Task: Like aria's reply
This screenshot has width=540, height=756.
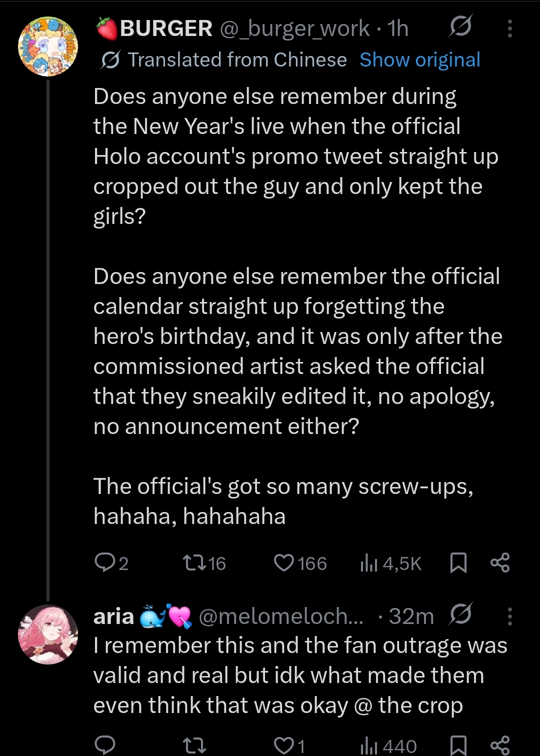Action: click(x=289, y=746)
